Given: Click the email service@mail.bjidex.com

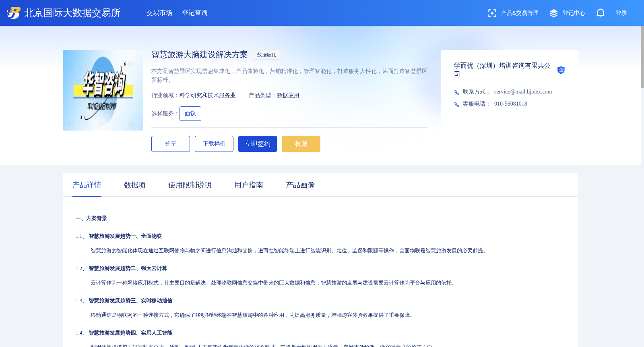Looking at the screenshot, I should [523, 92].
